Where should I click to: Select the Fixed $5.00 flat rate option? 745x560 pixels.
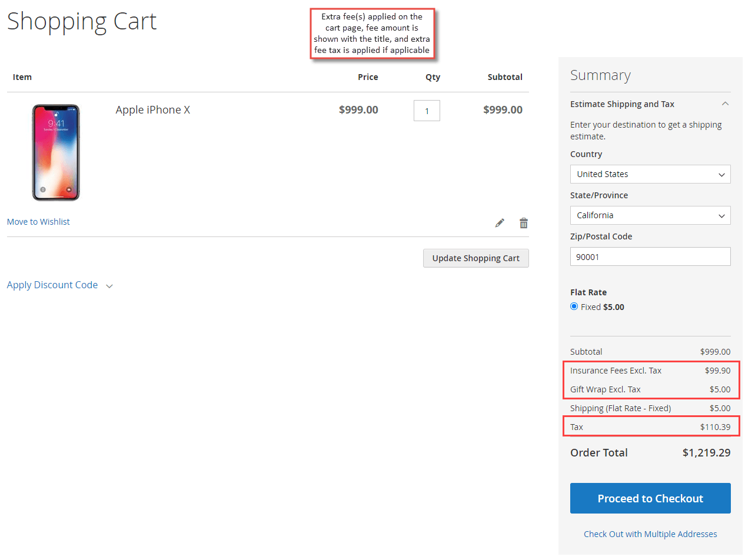coord(574,306)
